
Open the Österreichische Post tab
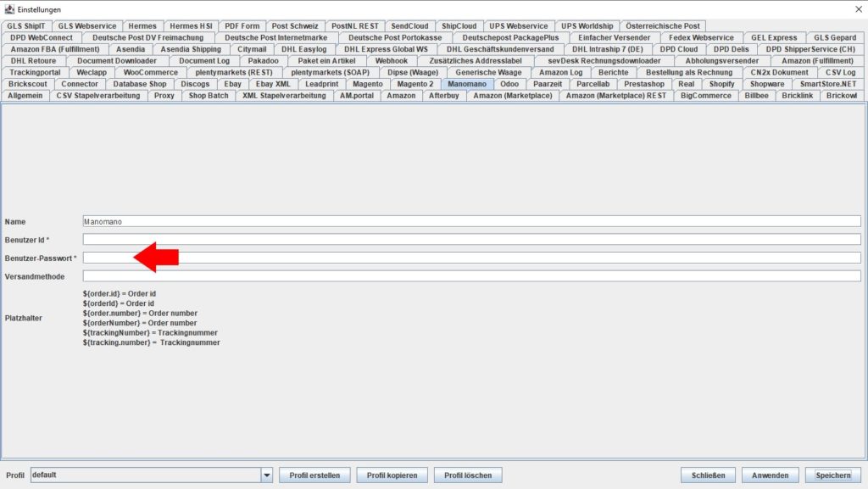pos(663,26)
